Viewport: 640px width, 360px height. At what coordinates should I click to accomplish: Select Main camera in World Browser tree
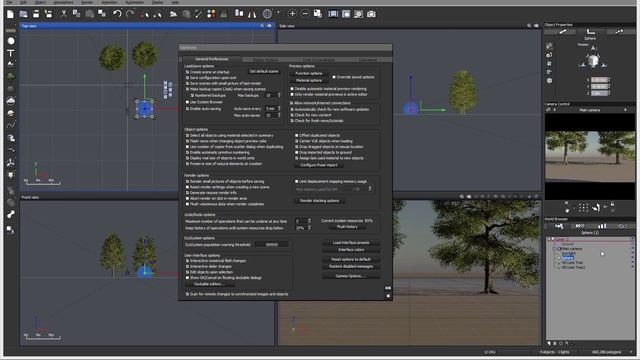coord(572,249)
